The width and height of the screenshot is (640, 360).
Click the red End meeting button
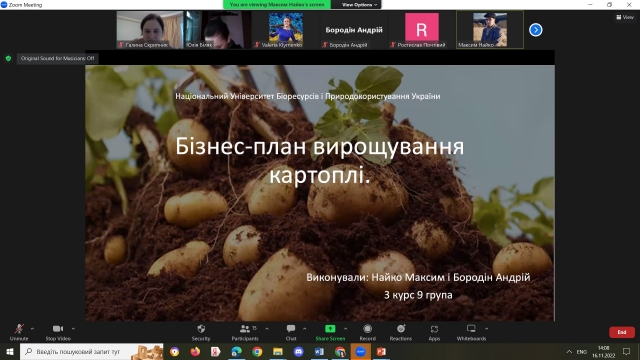click(622, 332)
